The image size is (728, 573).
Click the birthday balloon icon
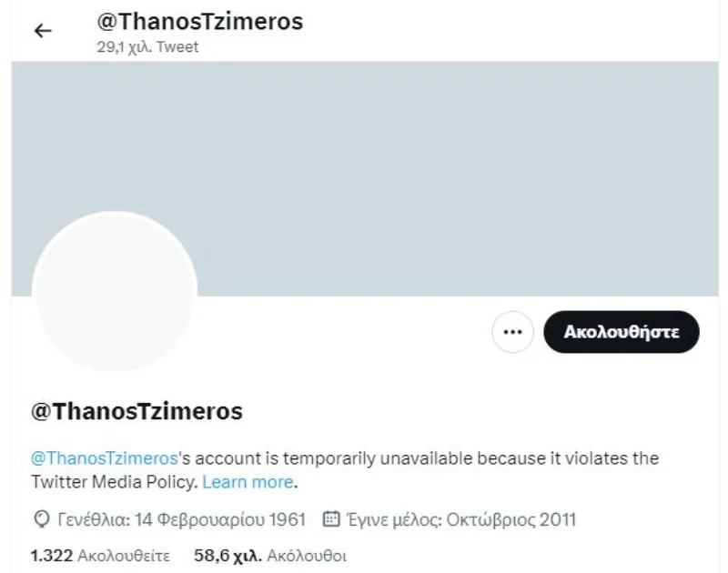click(x=39, y=520)
